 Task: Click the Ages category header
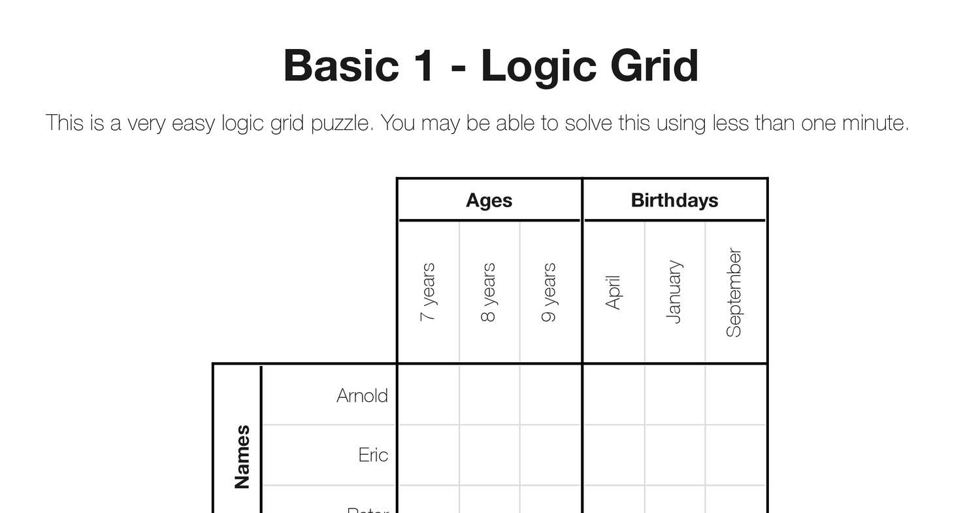tap(489, 201)
